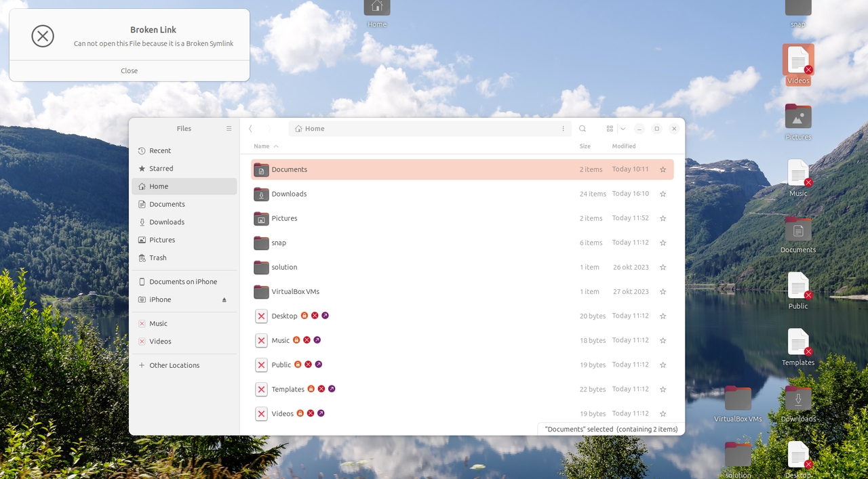The image size is (868, 479).
Task: Star the Music broken link row
Action: pyautogui.click(x=663, y=340)
